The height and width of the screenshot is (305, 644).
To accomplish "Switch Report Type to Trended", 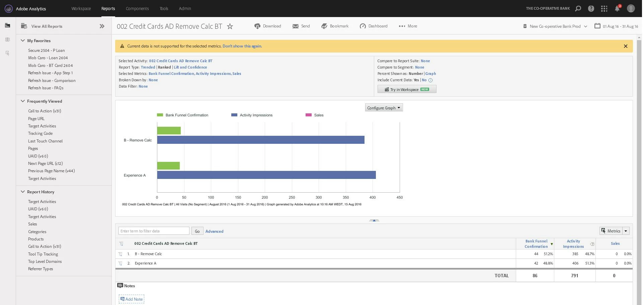I will [148, 67].
